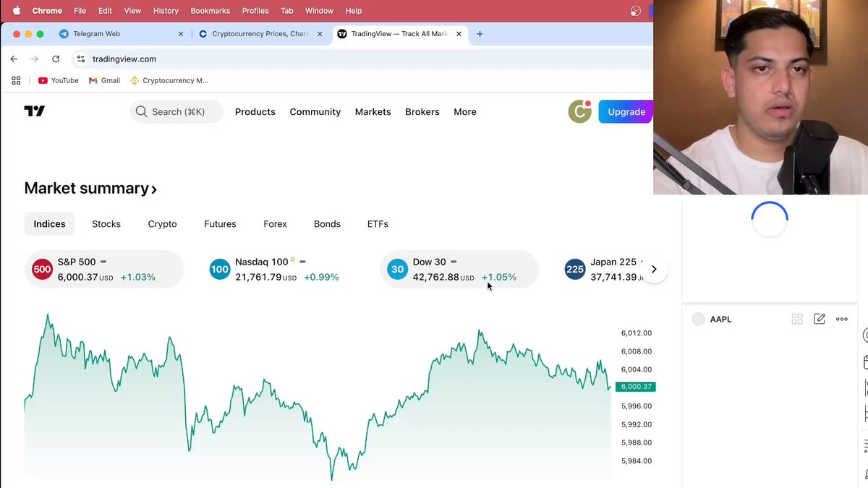
Task: Open the three-dots menu beside AAPL
Action: coord(842,319)
